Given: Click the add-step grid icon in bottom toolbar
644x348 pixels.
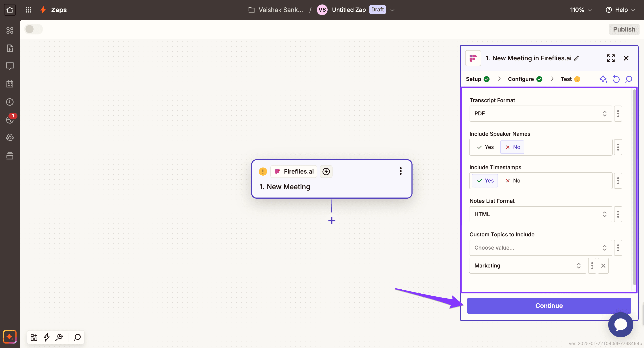Looking at the screenshot, I should 34,337.
